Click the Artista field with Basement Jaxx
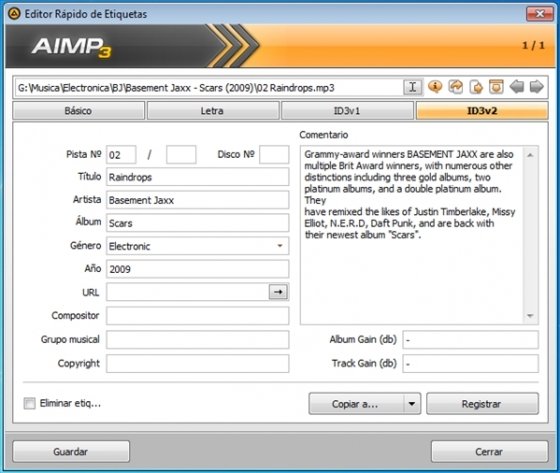 [198, 200]
